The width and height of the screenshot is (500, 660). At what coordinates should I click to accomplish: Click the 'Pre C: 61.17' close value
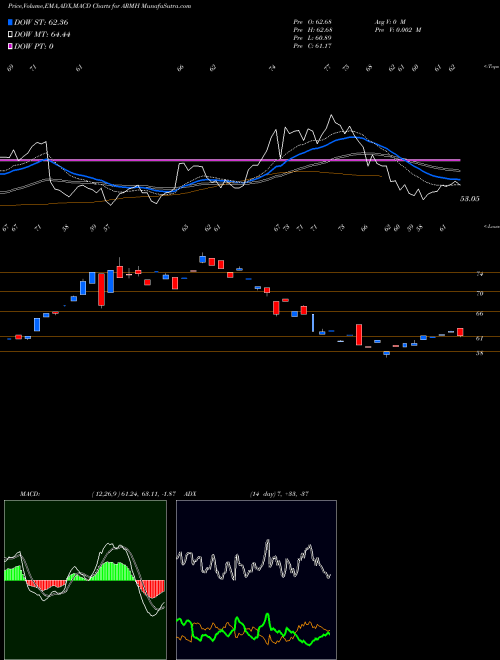[313, 46]
